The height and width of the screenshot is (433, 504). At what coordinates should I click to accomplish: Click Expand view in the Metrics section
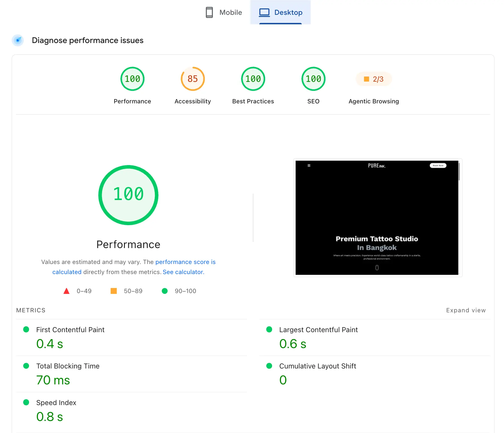click(466, 310)
